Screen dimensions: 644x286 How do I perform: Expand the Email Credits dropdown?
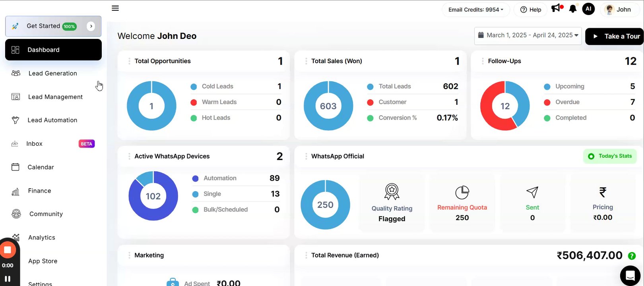point(475,10)
